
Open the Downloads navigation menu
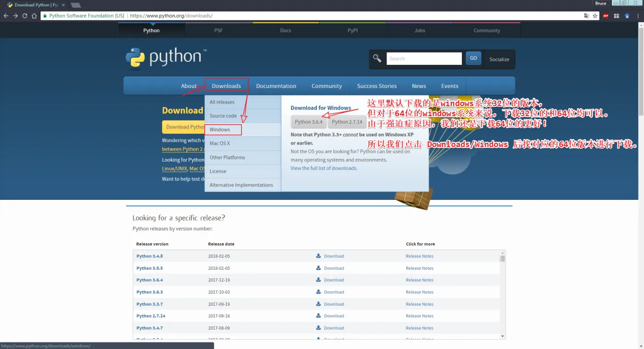[226, 86]
